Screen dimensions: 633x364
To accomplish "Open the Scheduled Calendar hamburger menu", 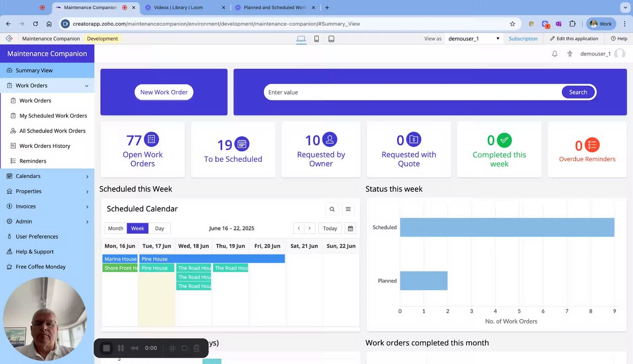I will pyautogui.click(x=348, y=209).
